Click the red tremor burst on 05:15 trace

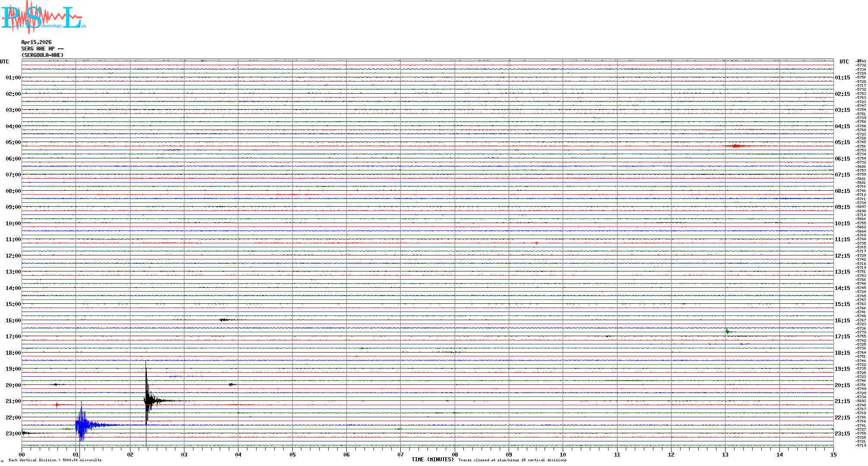[x=737, y=146]
